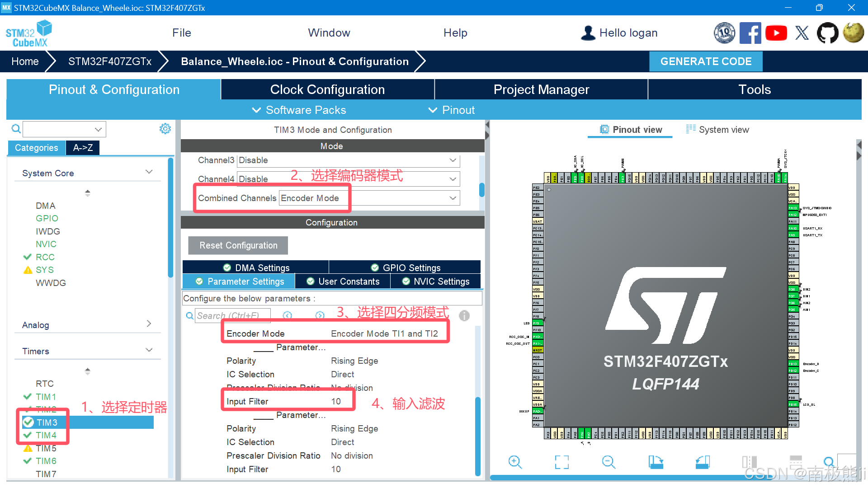
Task: Click the ST globe icon in header
Action: (x=854, y=33)
